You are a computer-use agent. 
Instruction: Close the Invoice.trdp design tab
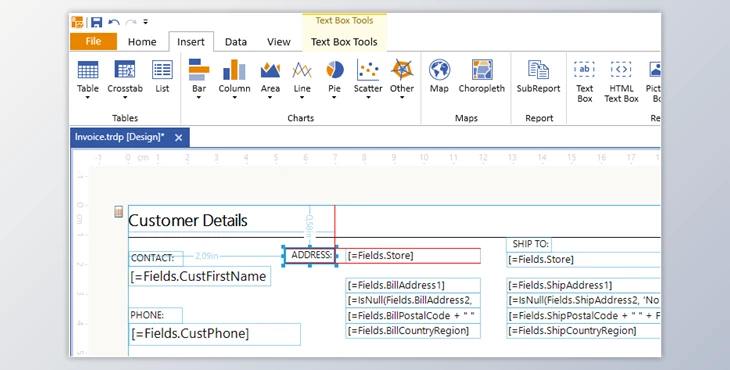[179, 138]
